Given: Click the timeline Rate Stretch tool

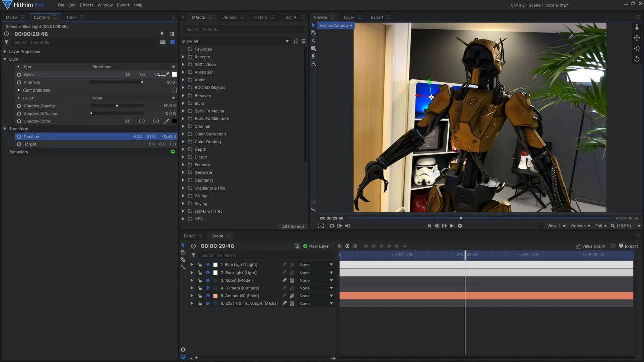Looking at the screenshot, I should (183, 267).
